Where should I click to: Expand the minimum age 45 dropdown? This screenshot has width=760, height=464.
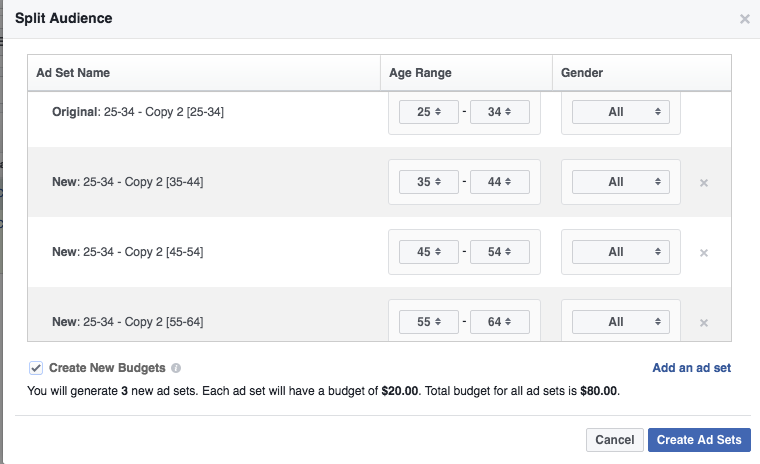(x=429, y=252)
